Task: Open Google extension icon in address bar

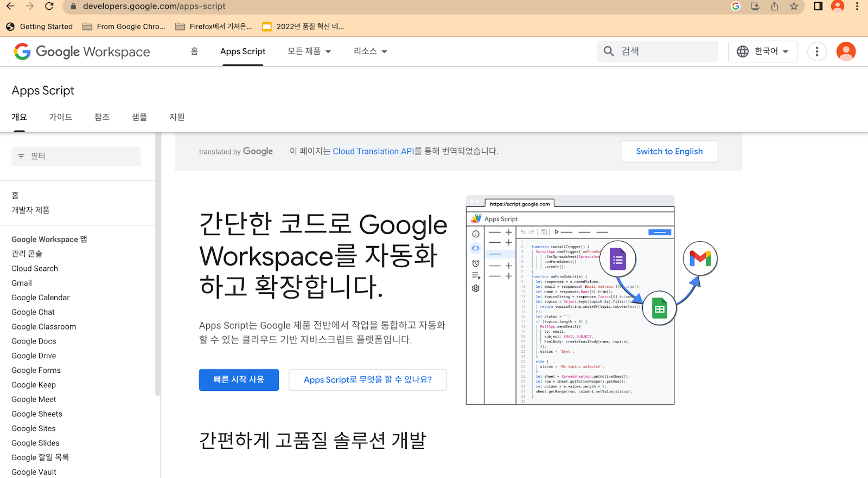Action: [736, 7]
